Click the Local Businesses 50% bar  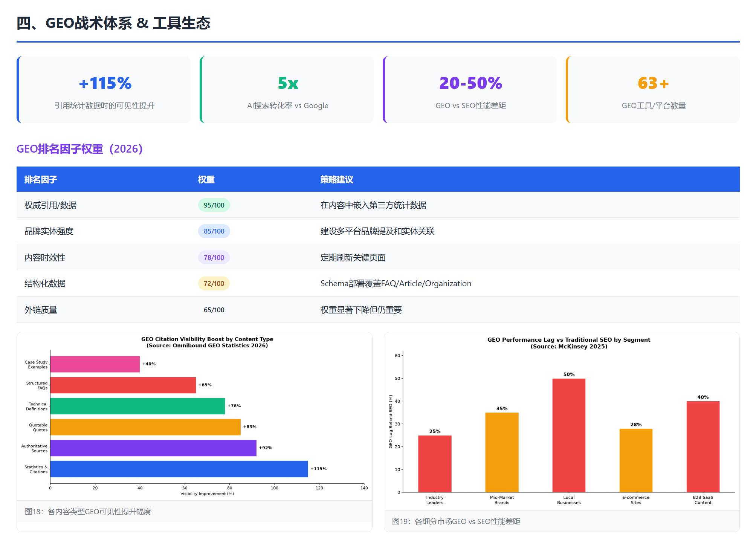click(x=569, y=435)
